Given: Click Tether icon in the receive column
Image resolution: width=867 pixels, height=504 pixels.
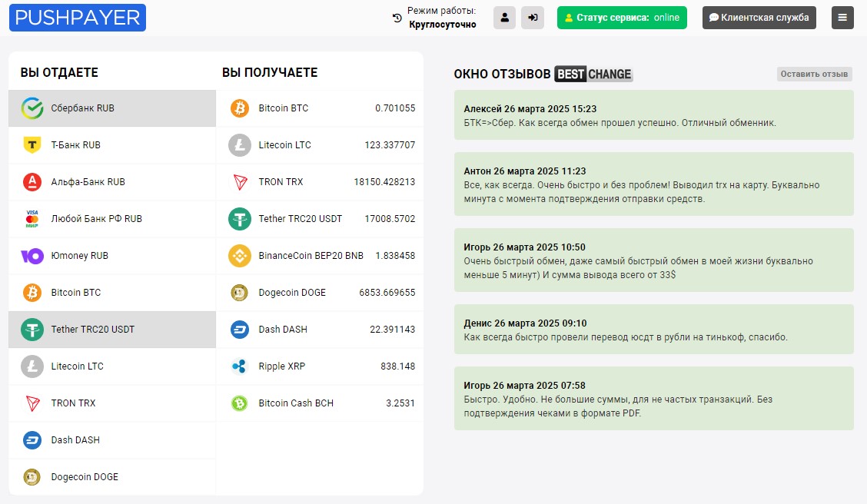Looking at the screenshot, I should click(239, 219).
